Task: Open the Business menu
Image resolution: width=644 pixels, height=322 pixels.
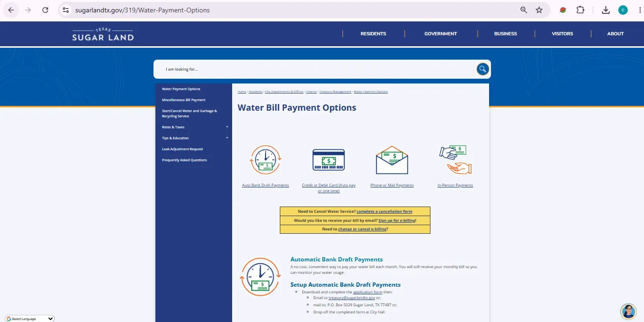Action: tap(505, 34)
